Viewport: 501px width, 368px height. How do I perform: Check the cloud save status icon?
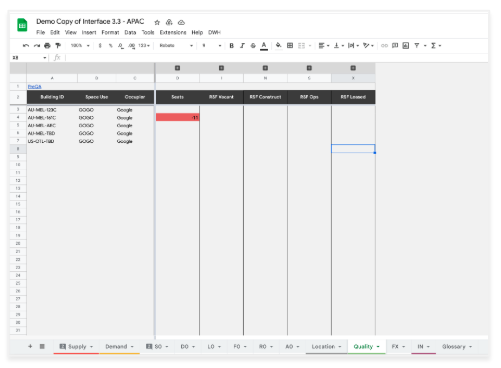click(181, 22)
